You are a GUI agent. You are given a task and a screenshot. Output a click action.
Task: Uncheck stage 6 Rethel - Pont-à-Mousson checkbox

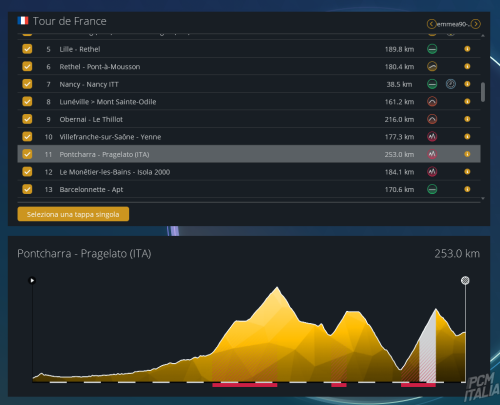point(27,66)
